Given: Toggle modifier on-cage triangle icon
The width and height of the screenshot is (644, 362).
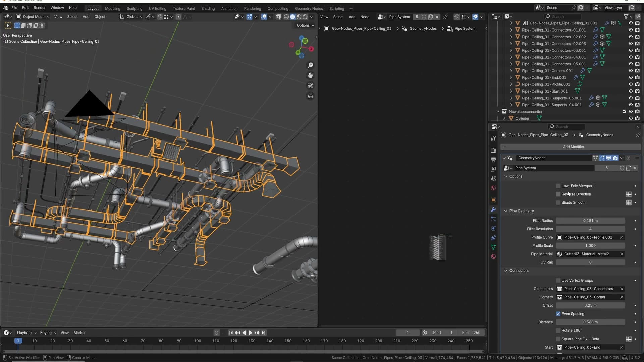Looking at the screenshot, I should 595,158.
